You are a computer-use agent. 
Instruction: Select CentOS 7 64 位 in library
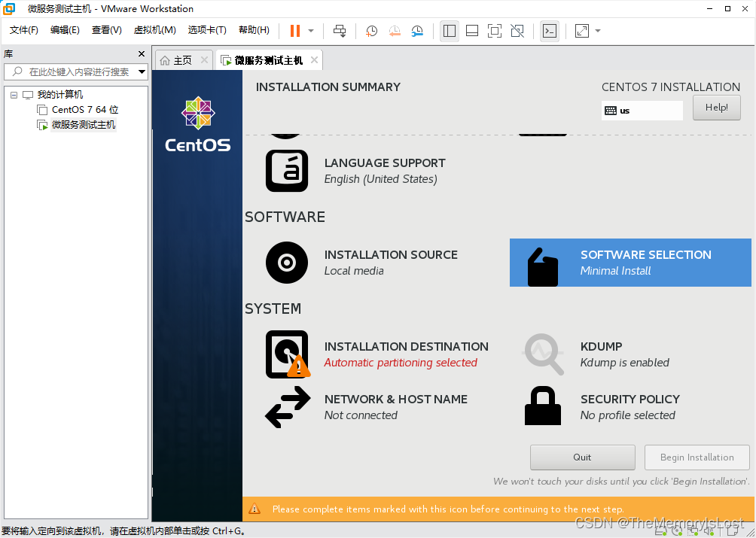[85, 110]
